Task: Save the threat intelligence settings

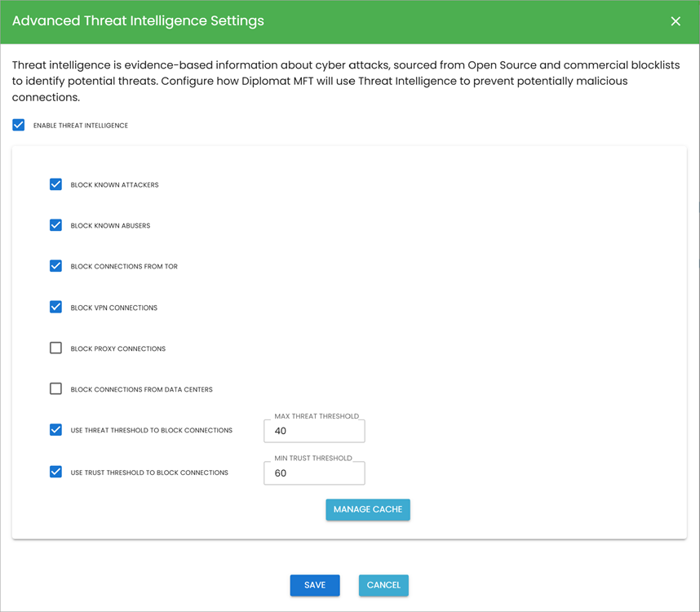Action: [x=315, y=585]
